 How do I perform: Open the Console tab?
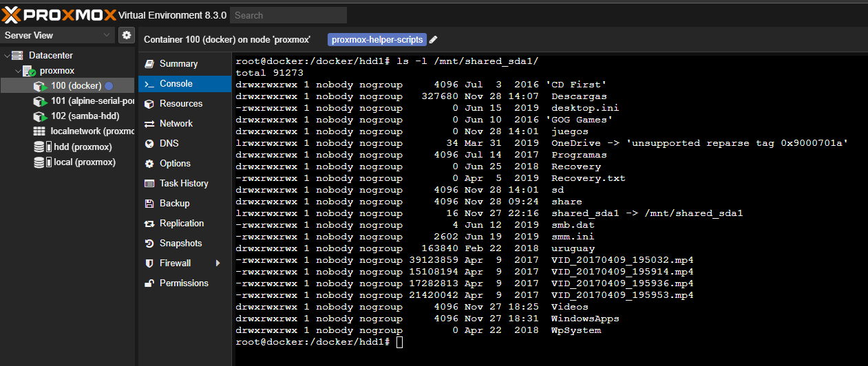click(176, 84)
